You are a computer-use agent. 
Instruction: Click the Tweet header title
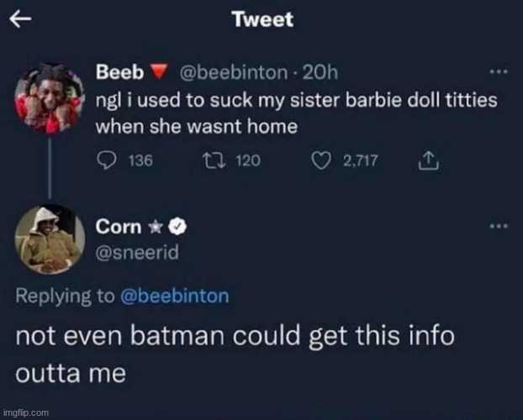(263, 19)
